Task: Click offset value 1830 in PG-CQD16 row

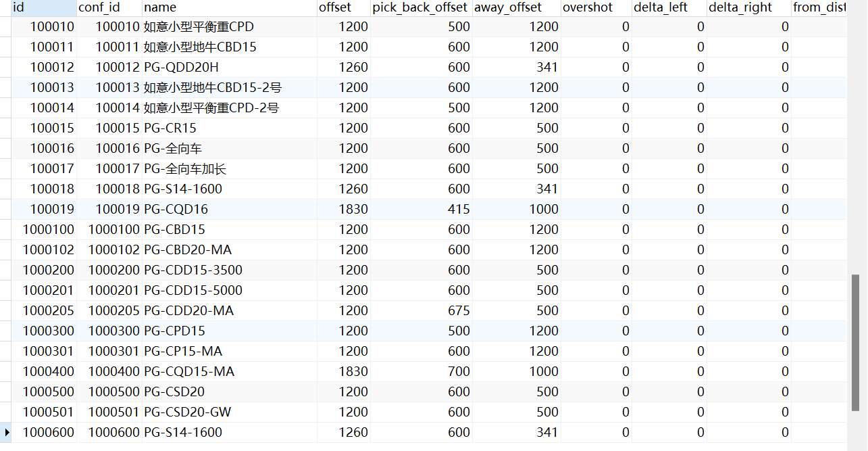Action: click(344, 209)
